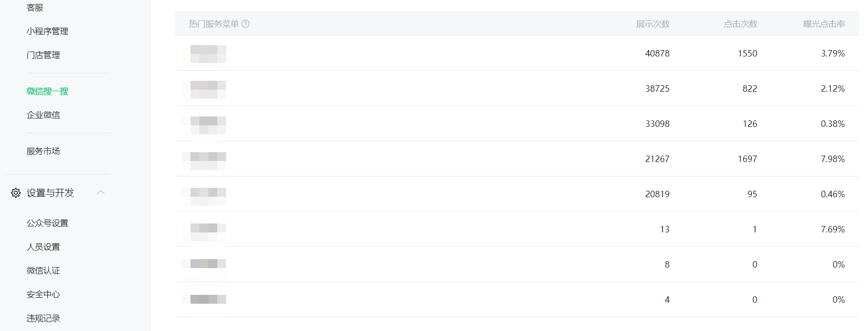Screen dimensions: 868x331
Task: Click the 展示次数 column header
Action: pos(653,24)
